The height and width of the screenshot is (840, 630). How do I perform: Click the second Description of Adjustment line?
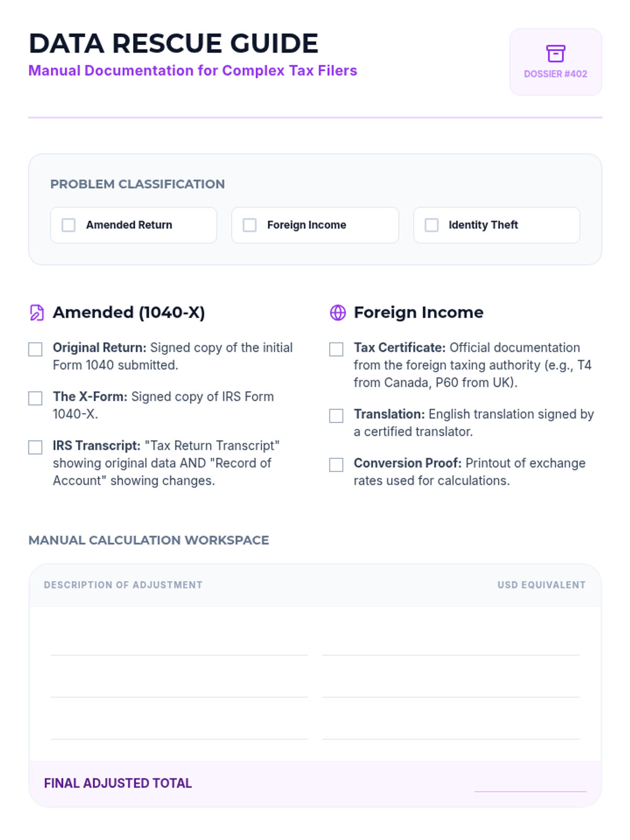pyautogui.click(x=180, y=687)
